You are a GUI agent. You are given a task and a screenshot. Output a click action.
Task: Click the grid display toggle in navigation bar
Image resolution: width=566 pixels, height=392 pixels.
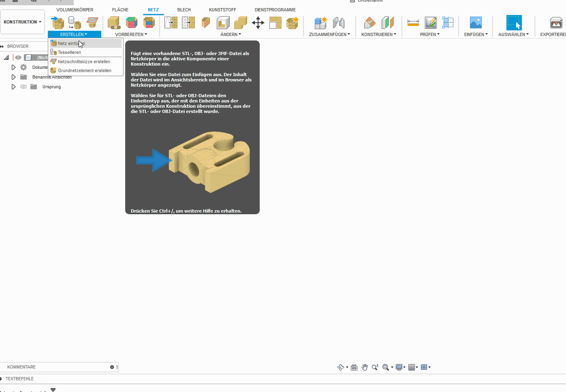click(412, 367)
